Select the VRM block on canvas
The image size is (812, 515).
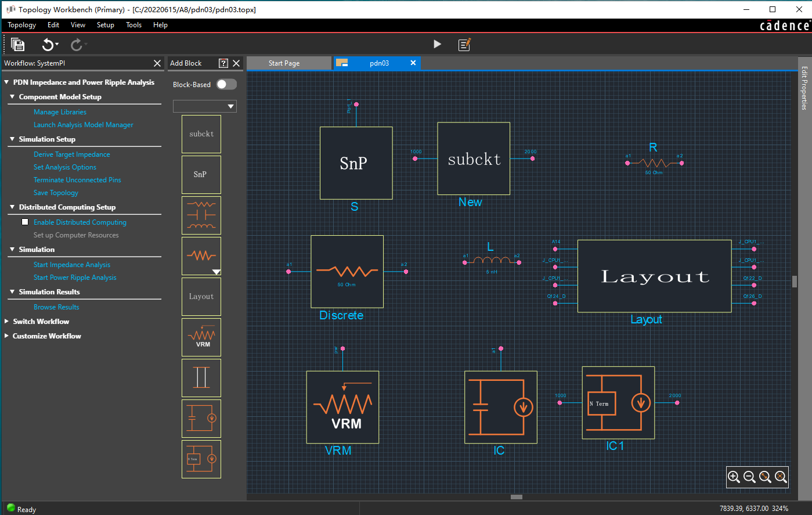pyautogui.click(x=342, y=407)
